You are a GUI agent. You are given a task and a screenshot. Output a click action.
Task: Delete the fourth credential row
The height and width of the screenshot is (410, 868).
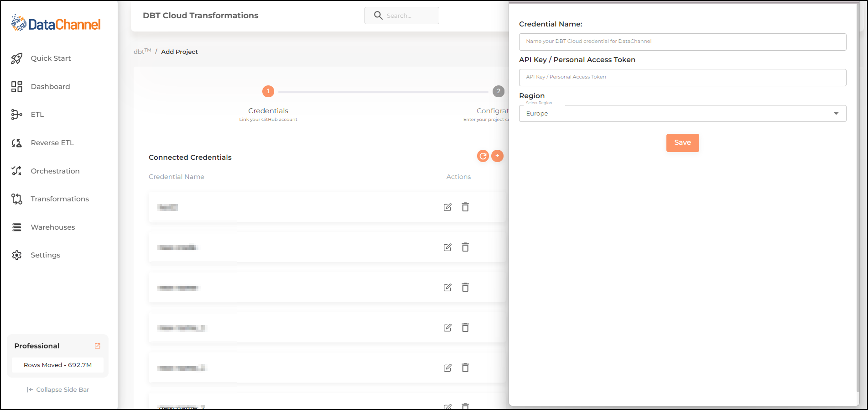(465, 328)
